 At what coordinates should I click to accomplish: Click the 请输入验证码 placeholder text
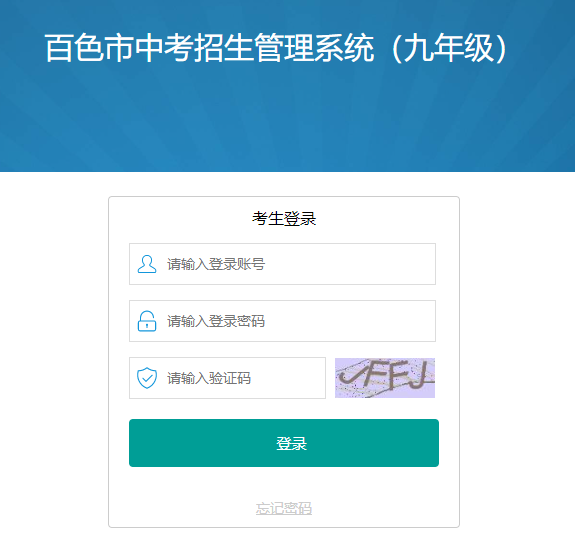[x=209, y=378]
